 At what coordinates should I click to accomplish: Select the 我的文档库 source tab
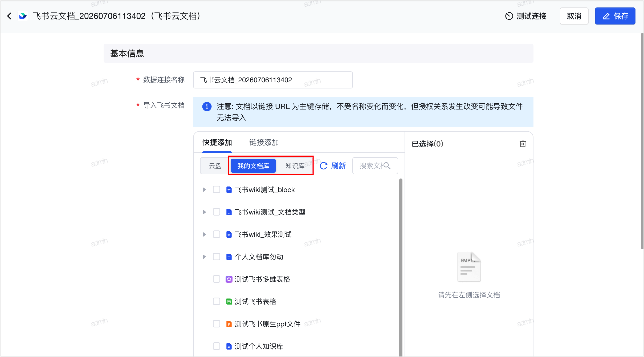point(253,166)
